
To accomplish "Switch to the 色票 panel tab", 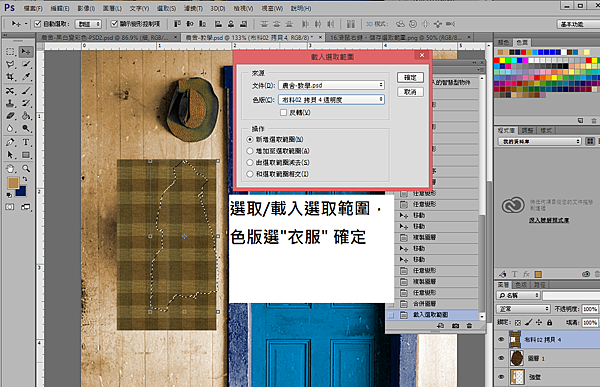I will pyautogui.click(x=522, y=42).
